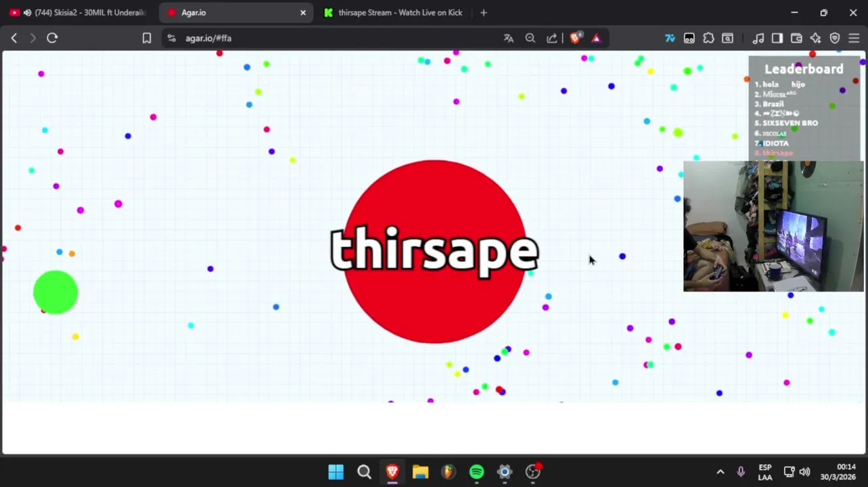The image size is (868, 487).
Task: Click the Leaderboard heading
Action: (x=804, y=69)
